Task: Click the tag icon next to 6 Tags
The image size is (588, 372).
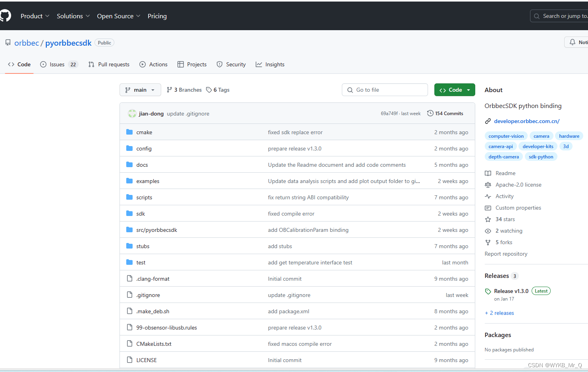Action: [x=209, y=90]
